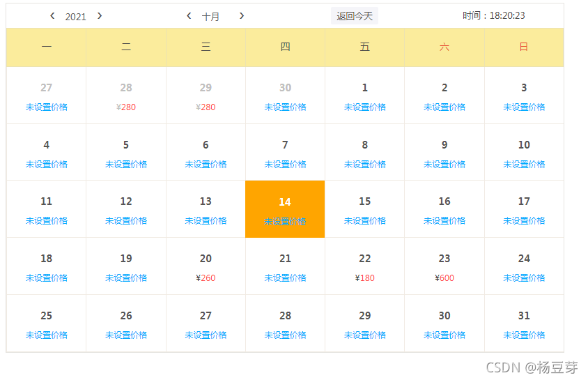This screenshot has height=380, width=588.
Task: Open date 18 cell
Action: coord(47,266)
